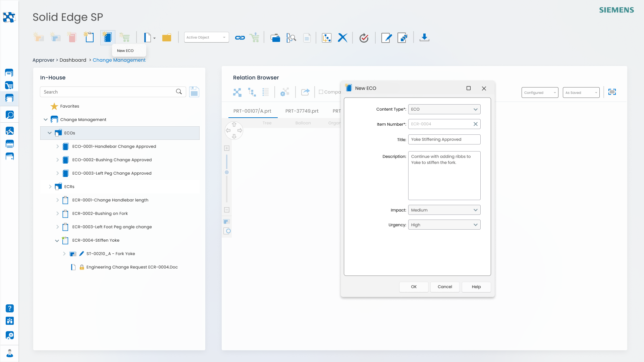Click the Relation Browser tree structure icon
644x362 pixels.
pyautogui.click(x=252, y=92)
